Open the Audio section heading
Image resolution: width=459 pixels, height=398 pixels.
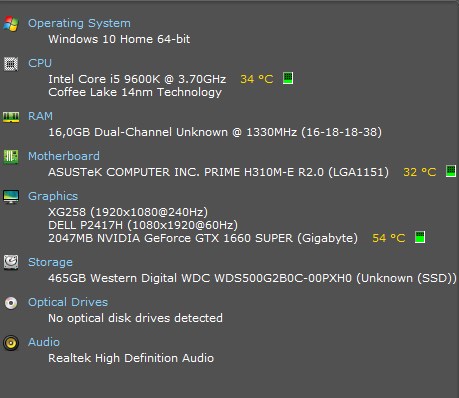[44, 342]
